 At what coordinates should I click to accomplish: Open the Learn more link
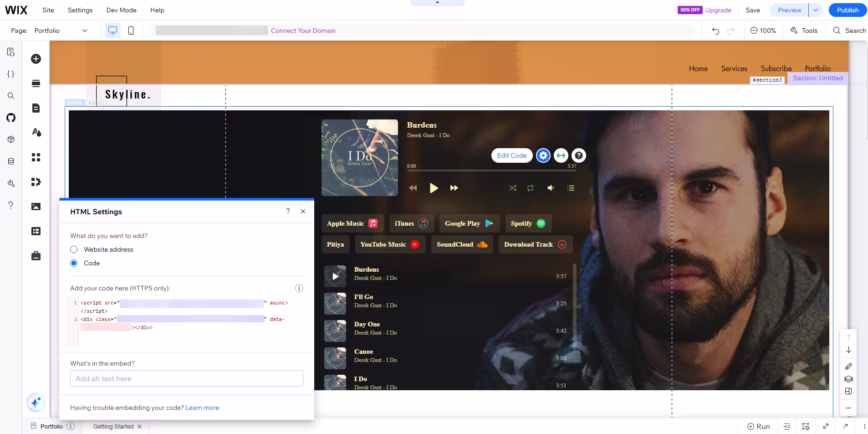point(202,408)
